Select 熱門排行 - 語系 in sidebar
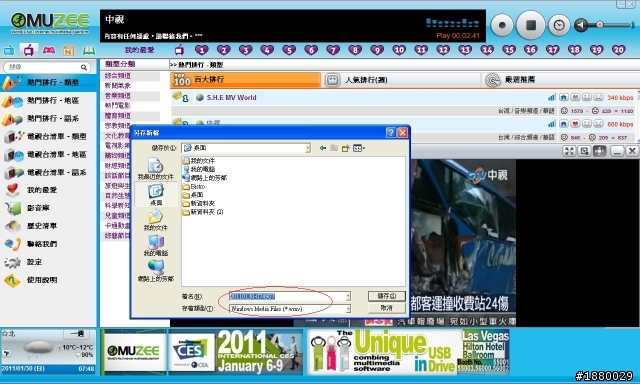The image size is (640, 384). [48, 118]
